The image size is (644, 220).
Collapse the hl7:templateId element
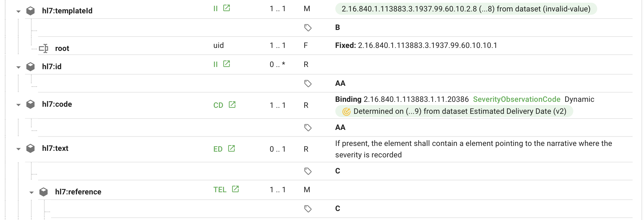click(x=18, y=11)
